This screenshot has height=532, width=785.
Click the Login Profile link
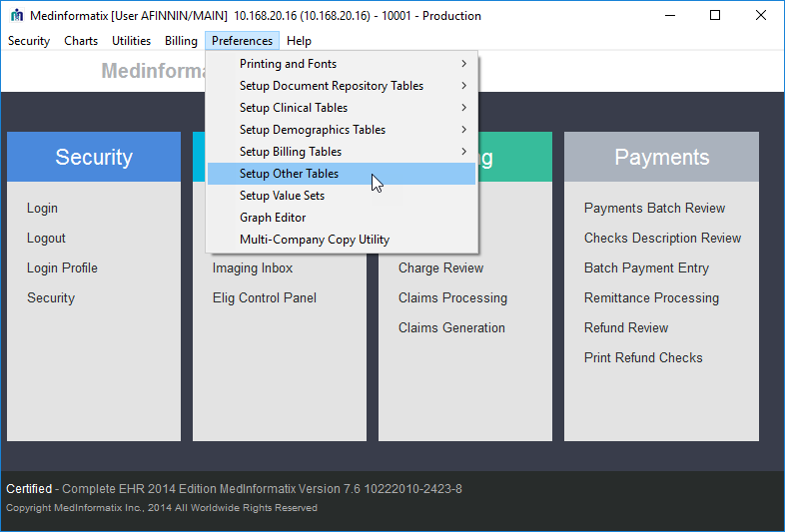(x=62, y=268)
